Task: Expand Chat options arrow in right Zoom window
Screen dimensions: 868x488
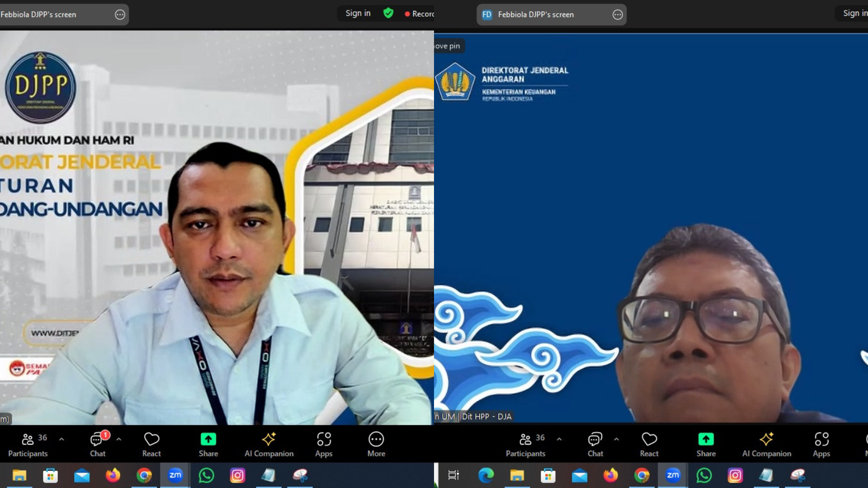Action: [x=616, y=439]
